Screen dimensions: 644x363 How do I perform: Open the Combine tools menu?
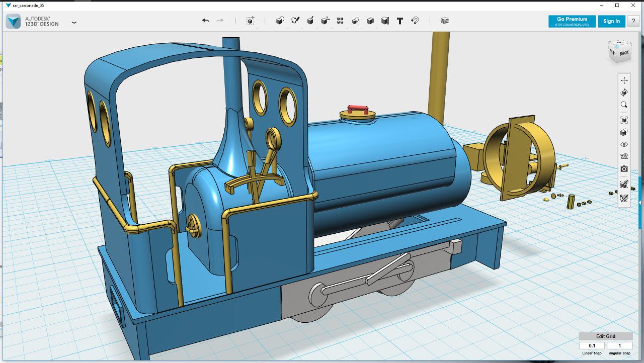click(370, 21)
